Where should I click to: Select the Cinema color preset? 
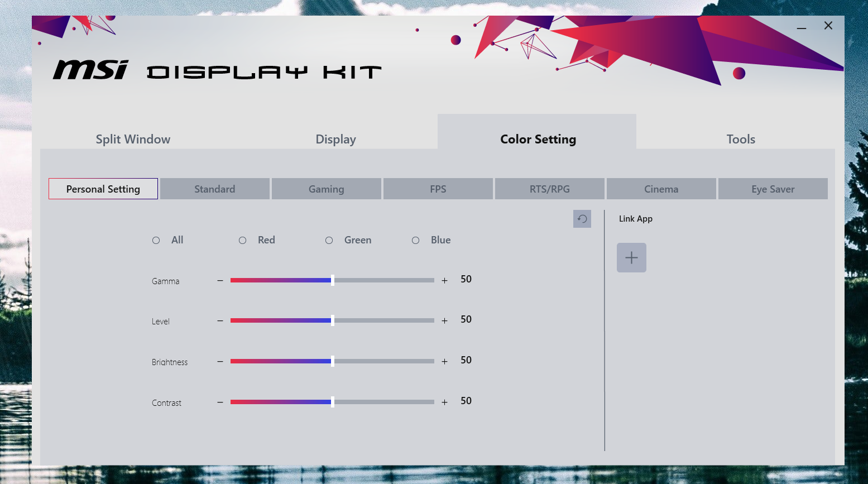point(661,189)
